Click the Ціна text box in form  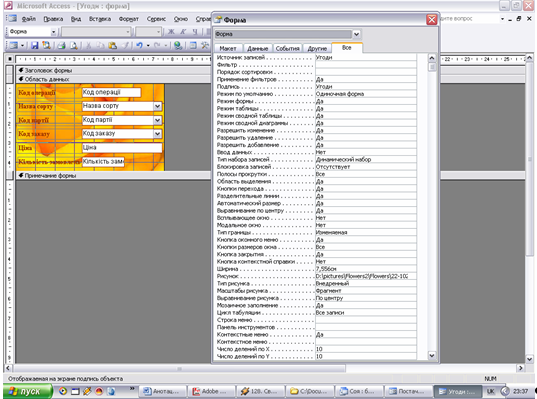point(122,148)
